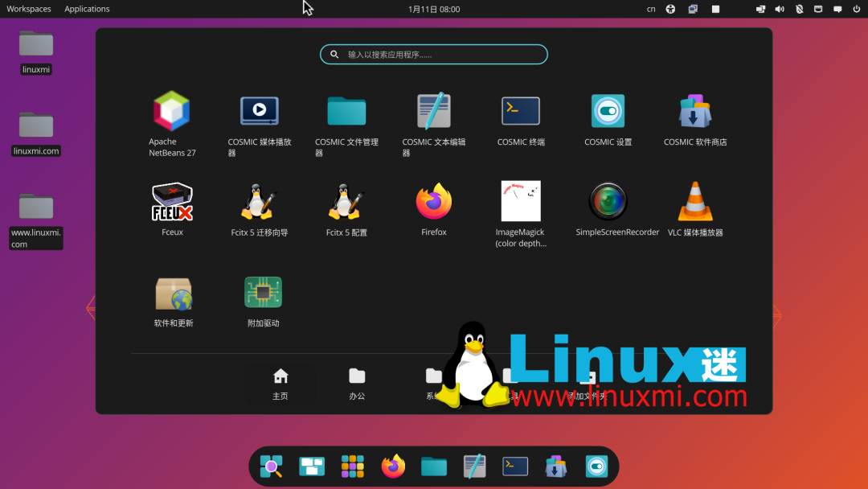Select the www.linuxmi.com desktop folder
The image size is (868, 489).
pos(36,221)
